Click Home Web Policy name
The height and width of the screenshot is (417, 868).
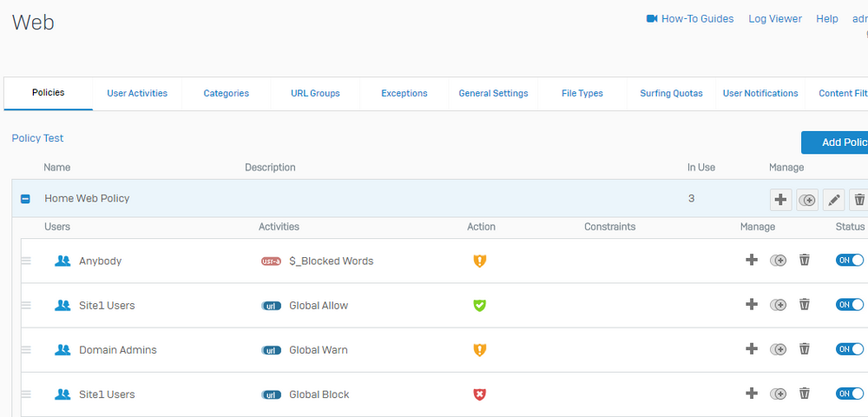87,198
